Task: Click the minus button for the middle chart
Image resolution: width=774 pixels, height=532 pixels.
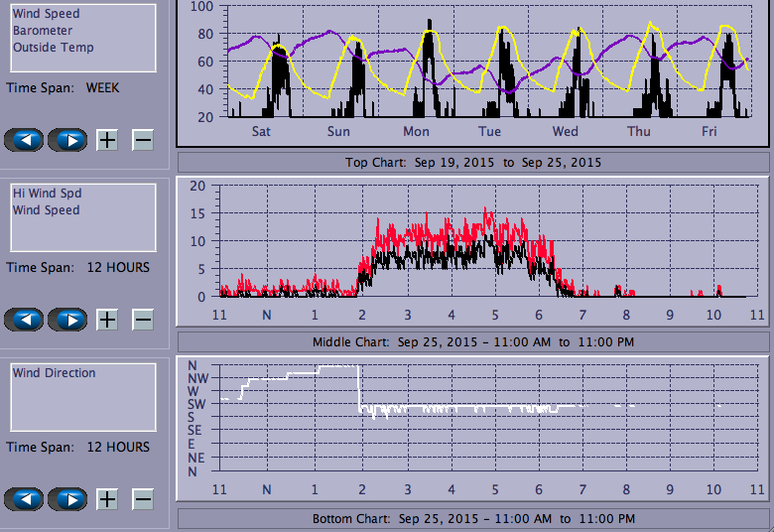Action: click(x=143, y=320)
